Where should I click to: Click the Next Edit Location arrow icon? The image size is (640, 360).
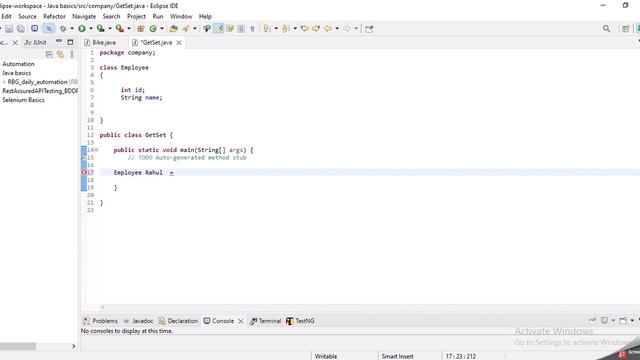point(316,29)
